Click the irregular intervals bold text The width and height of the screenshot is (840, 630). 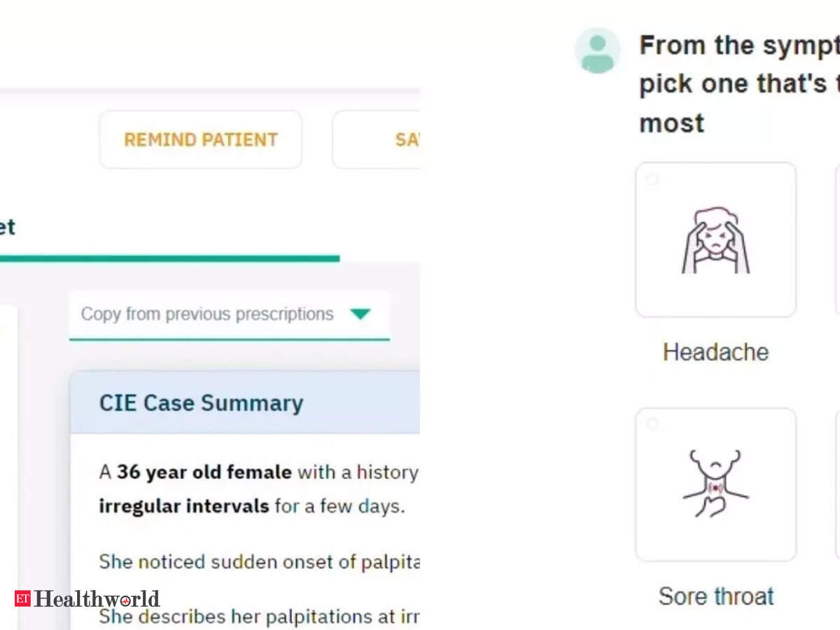(184, 505)
